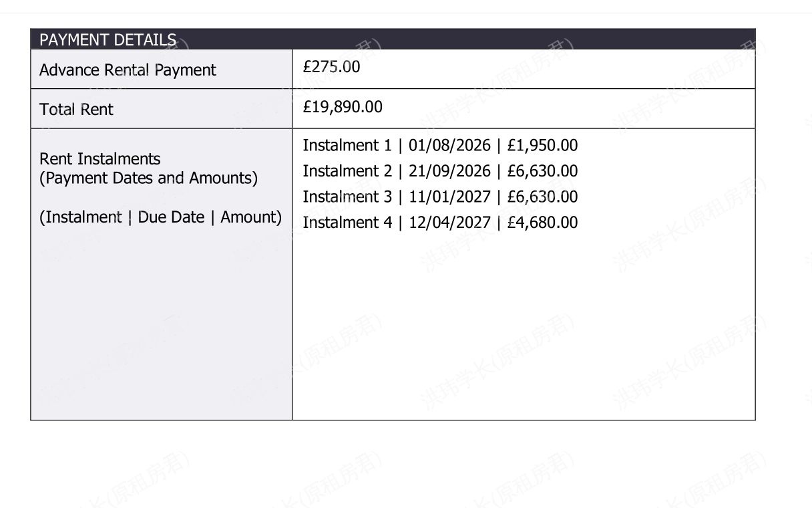Click the Instalment Due Date Amount legend
Screen dimensions: 812x508
click(160, 217)
